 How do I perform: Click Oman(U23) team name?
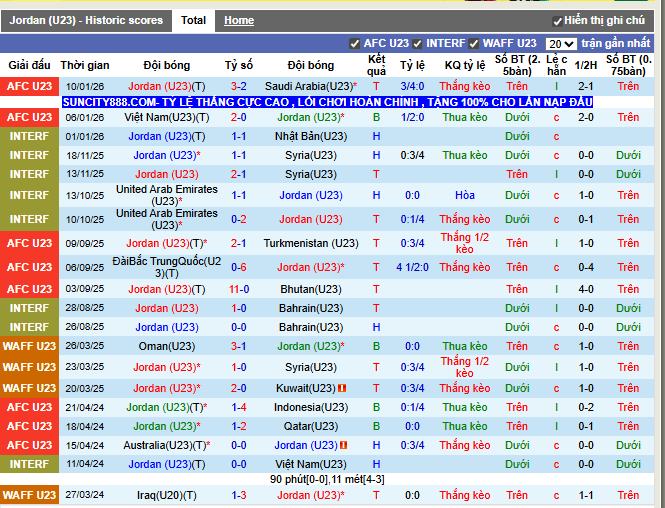point(167,346)
